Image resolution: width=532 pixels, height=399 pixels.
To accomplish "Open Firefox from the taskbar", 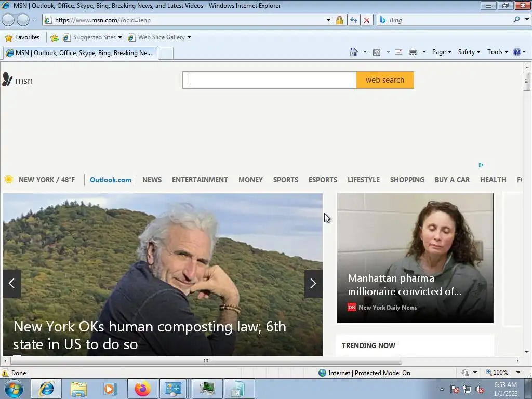I will [142, 389].
